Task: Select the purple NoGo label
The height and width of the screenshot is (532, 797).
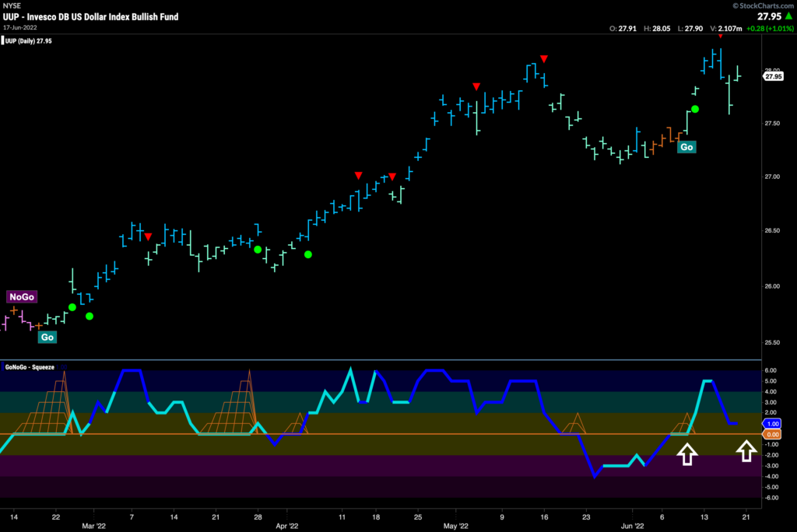Action: (22, 296)
